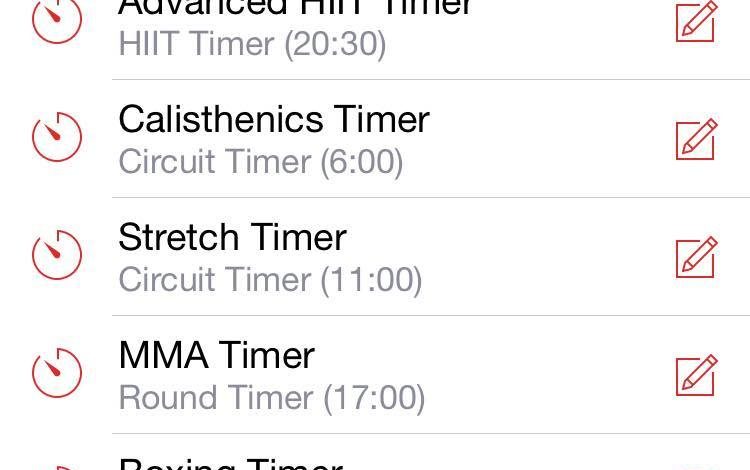Tap the stopwatch icon beside Boxing Timer
Image resolution: width=750 pixels, height=470 pixels.
(57, 468)
